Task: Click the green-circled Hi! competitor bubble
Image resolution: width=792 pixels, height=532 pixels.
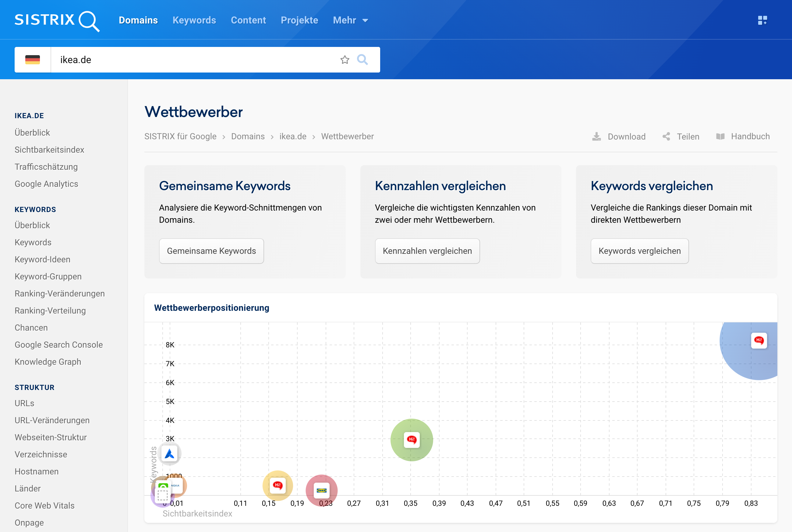Action: [412, 440]
